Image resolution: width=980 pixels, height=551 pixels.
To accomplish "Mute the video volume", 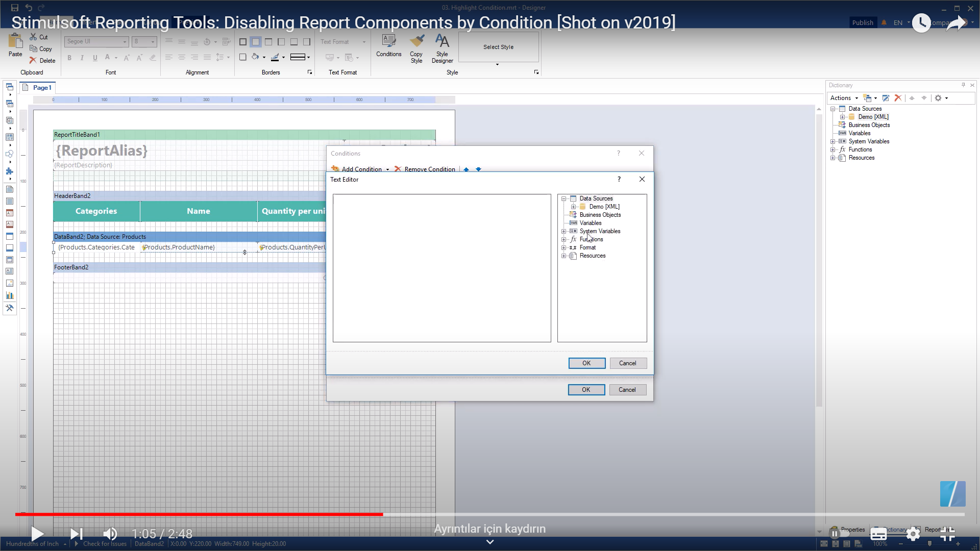I will 110,534.
